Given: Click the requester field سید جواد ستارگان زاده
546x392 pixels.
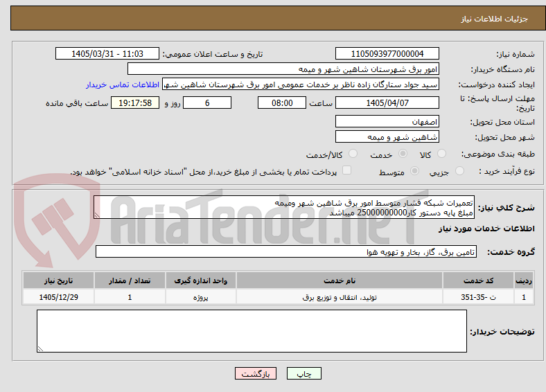Looking at the screenshot, I should click(301, 84).
